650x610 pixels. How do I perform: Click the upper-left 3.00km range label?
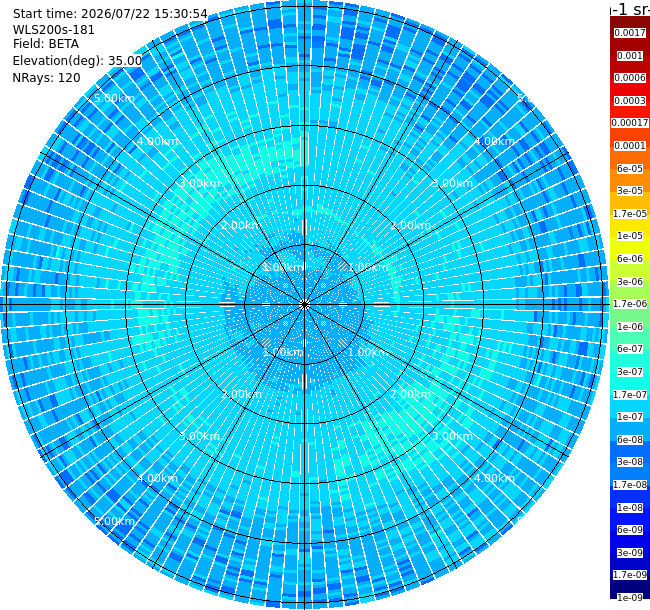[x=199, y=183]
